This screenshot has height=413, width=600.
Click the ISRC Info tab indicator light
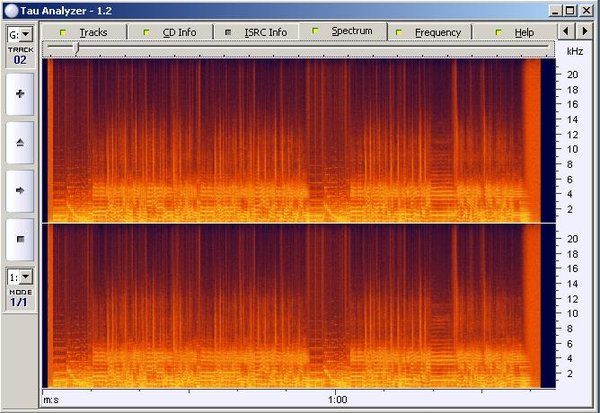(228, 33)
